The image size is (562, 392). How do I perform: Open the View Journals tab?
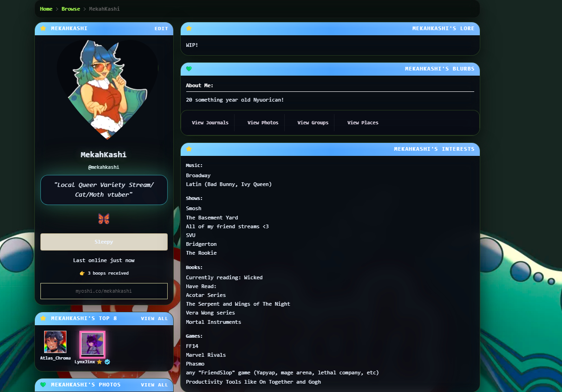210,123
